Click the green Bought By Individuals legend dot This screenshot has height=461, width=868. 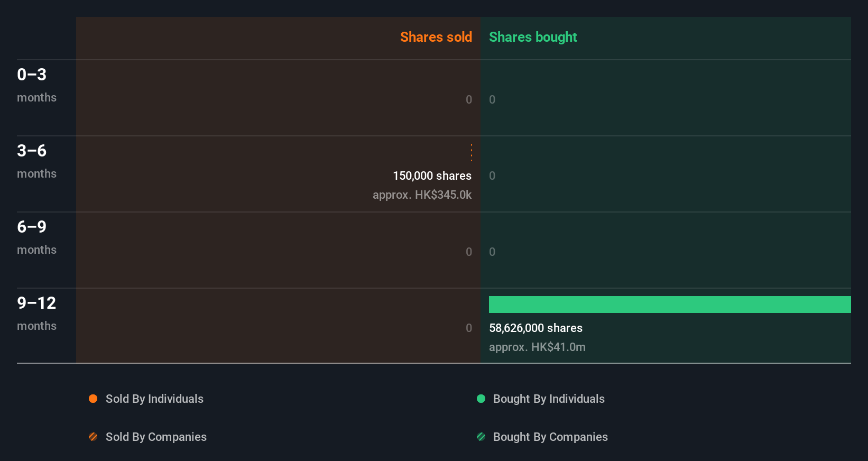(x=481, y=399)
